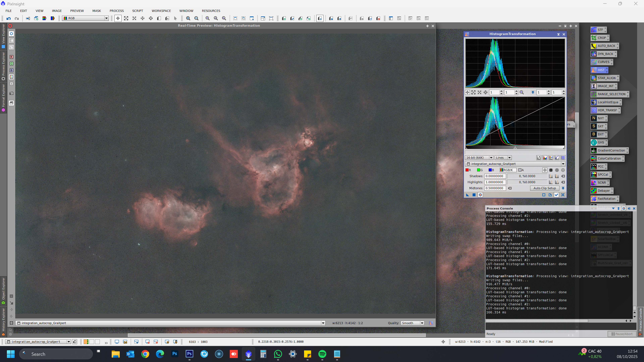Screen dimensions: 644x362
Task: Reset midtones balance with the clear icon
Action: click(510, 188)
